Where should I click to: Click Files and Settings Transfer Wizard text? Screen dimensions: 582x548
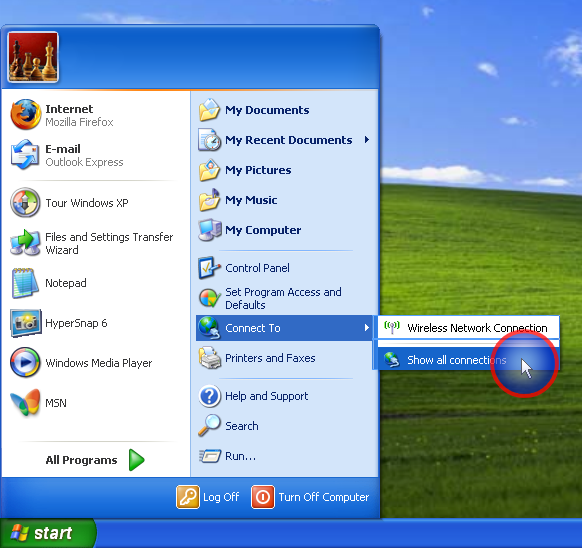[109, 243]
